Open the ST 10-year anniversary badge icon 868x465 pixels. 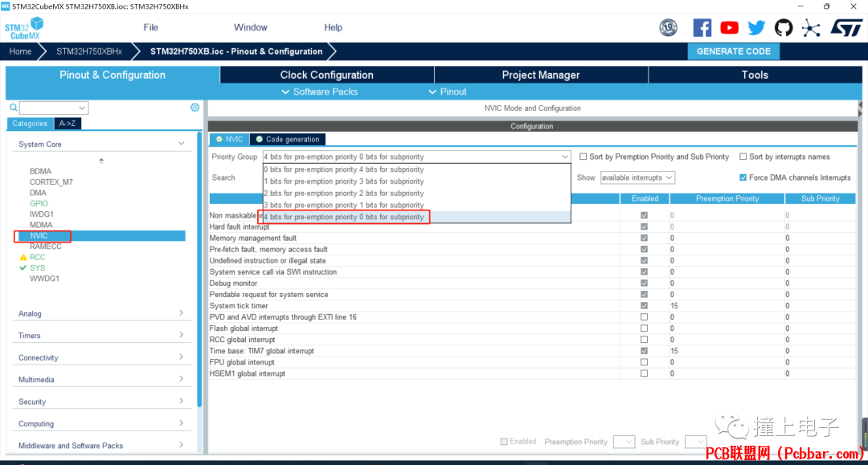click(668, 27)
